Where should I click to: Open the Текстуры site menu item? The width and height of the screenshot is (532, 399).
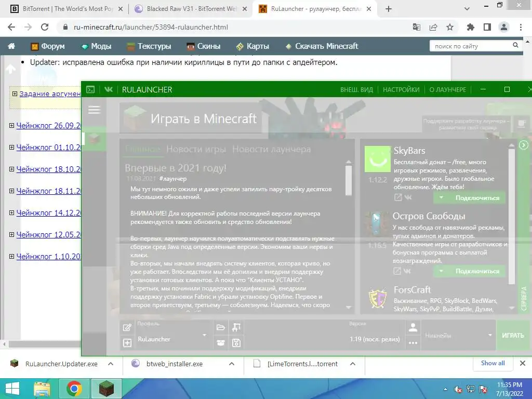pos(149,46)
